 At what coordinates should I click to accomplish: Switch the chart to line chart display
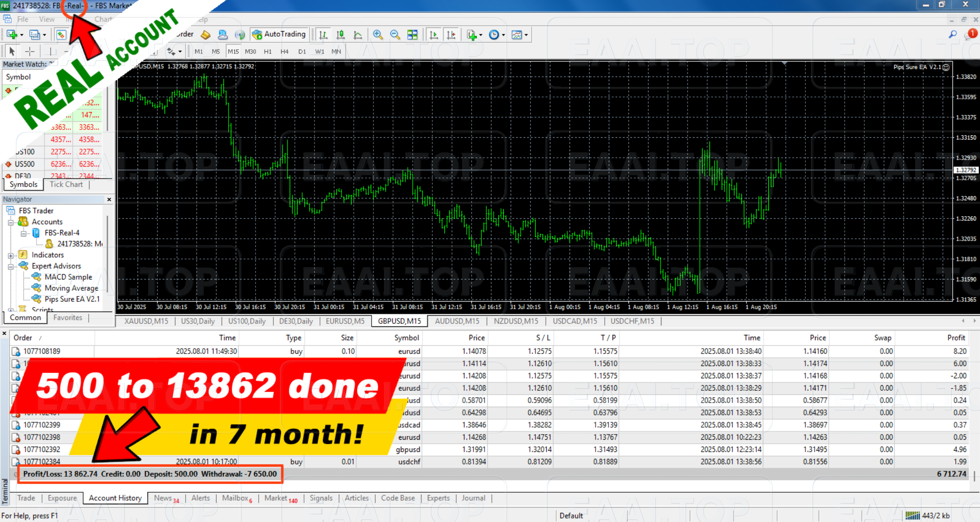(x=358, y=34)
